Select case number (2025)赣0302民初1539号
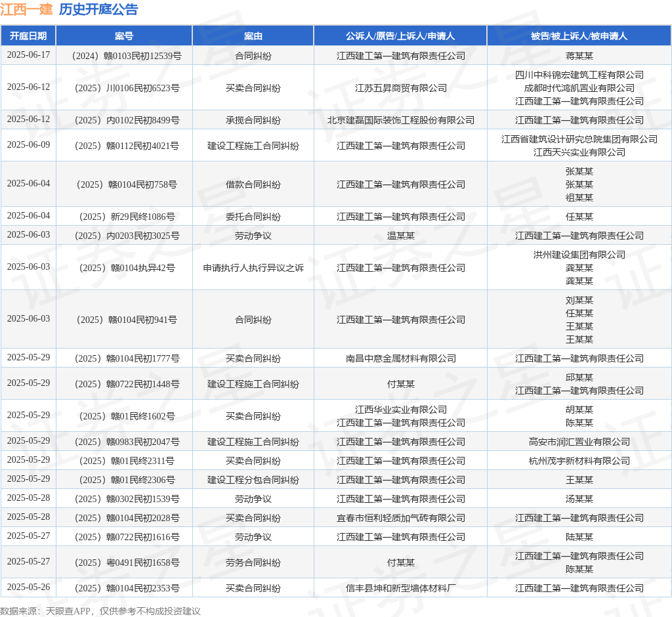Image resolution: width=672 pixels, height=617 pixels. tap(125, 499)
